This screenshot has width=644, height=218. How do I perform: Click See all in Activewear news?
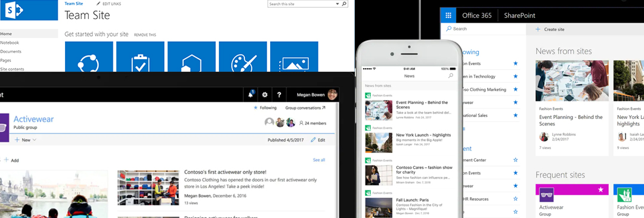(318, 160)
